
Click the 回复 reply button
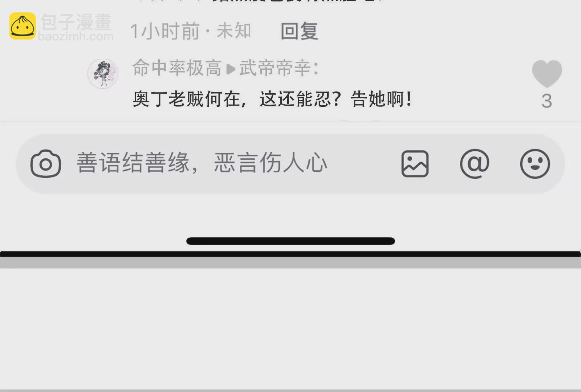coord(300,31)
